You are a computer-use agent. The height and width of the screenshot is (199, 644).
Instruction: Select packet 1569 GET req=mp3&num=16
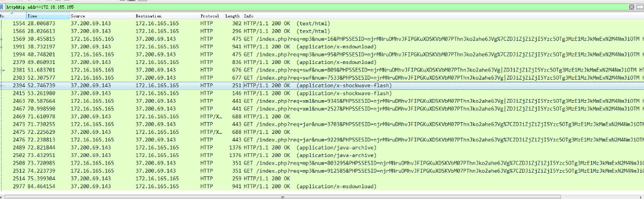pos(322,39)
